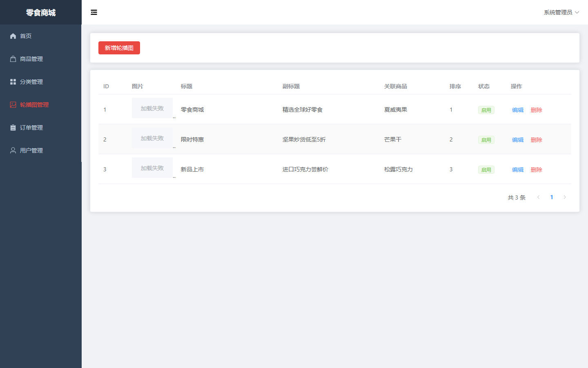This screenshot has width=588, height=368.
Task: Edit the 零食商城 carousel row
Action: coord(518,110)
